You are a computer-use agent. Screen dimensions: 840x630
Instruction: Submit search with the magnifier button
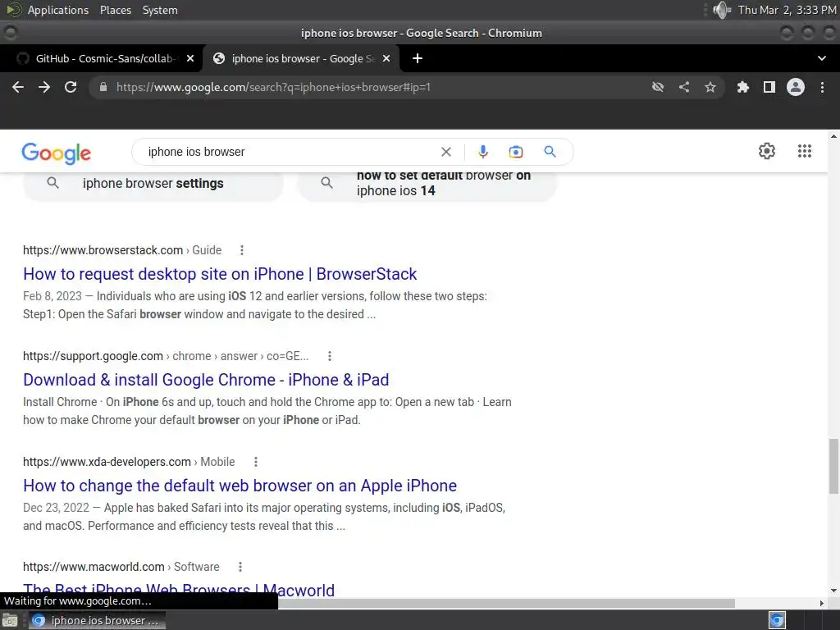pos(550,152)
